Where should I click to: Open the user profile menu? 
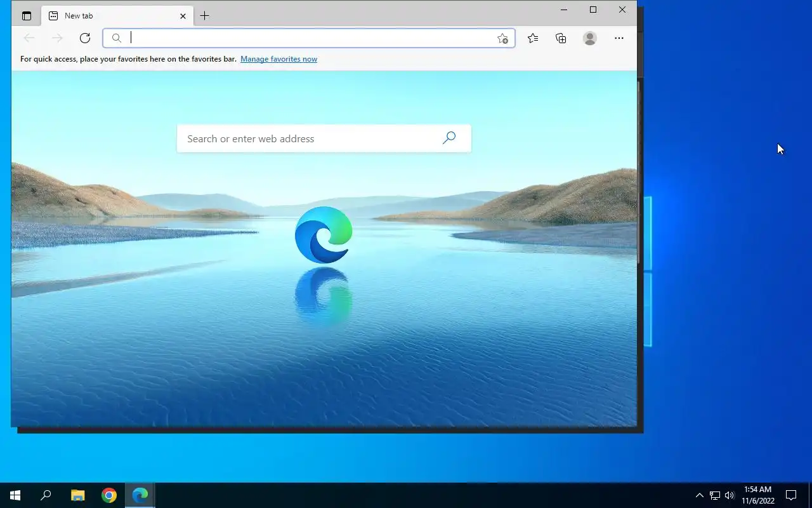pyautogui.click(x=590, y=38)
